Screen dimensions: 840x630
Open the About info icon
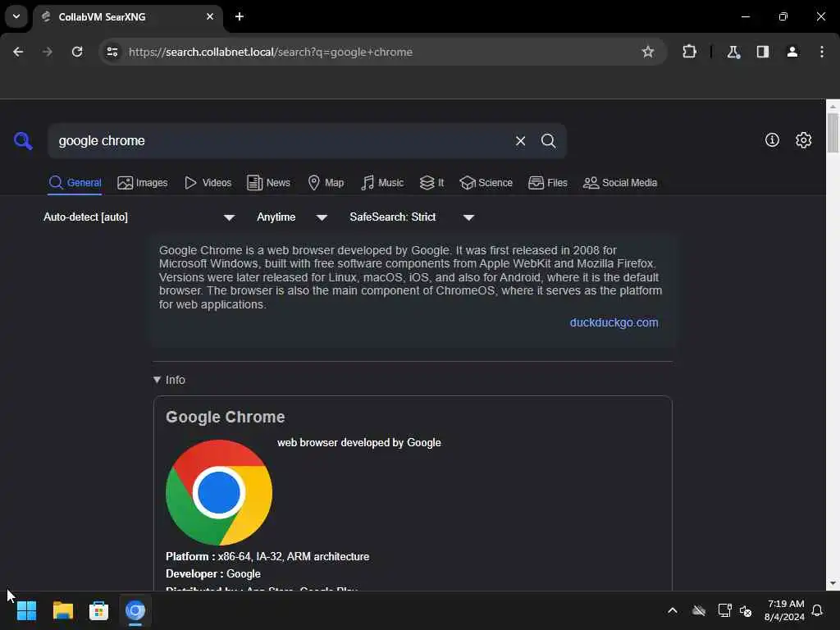(772, 139)
